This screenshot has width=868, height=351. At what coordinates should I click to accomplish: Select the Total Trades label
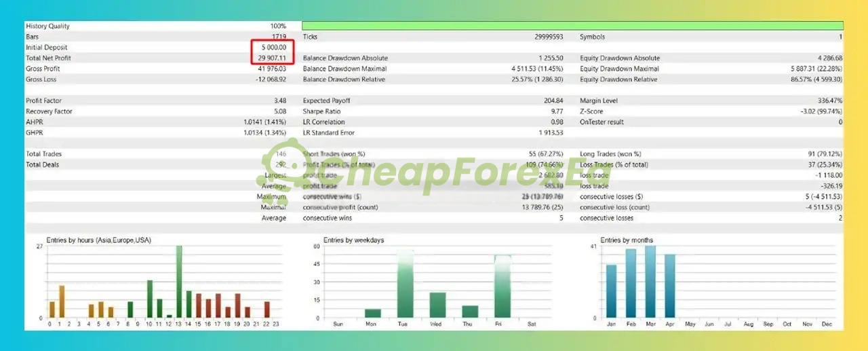[x=42, y=154]
